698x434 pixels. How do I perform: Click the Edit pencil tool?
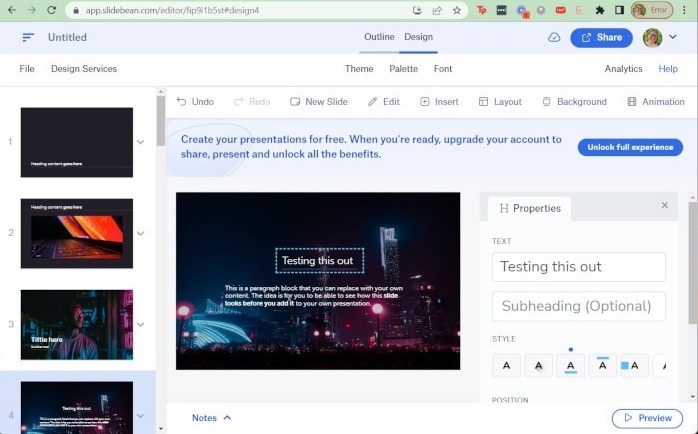384,101
